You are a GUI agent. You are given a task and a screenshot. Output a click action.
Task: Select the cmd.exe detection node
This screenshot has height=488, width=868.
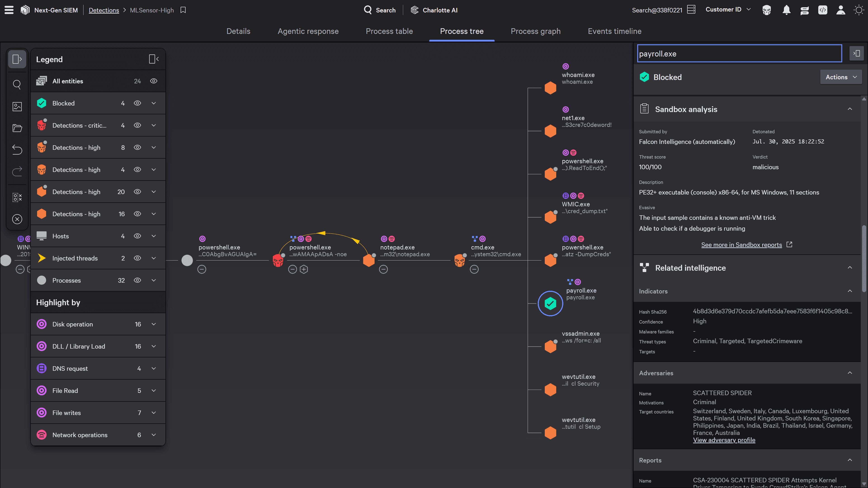[460, 260]
